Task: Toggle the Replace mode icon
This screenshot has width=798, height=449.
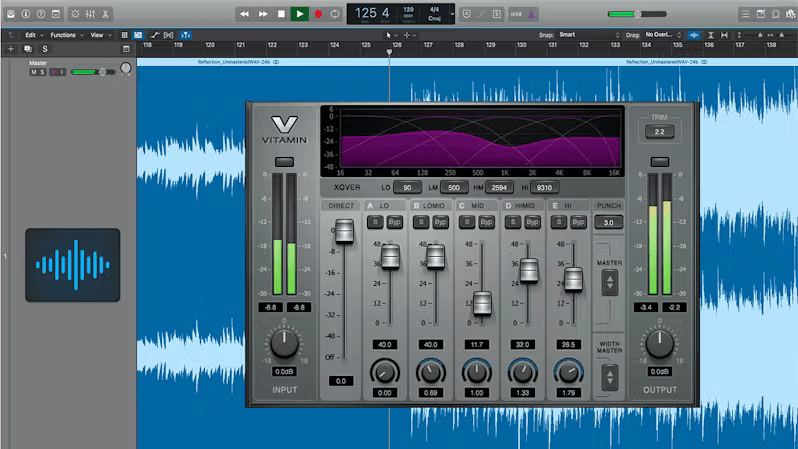Action: [x=467, y=14]
